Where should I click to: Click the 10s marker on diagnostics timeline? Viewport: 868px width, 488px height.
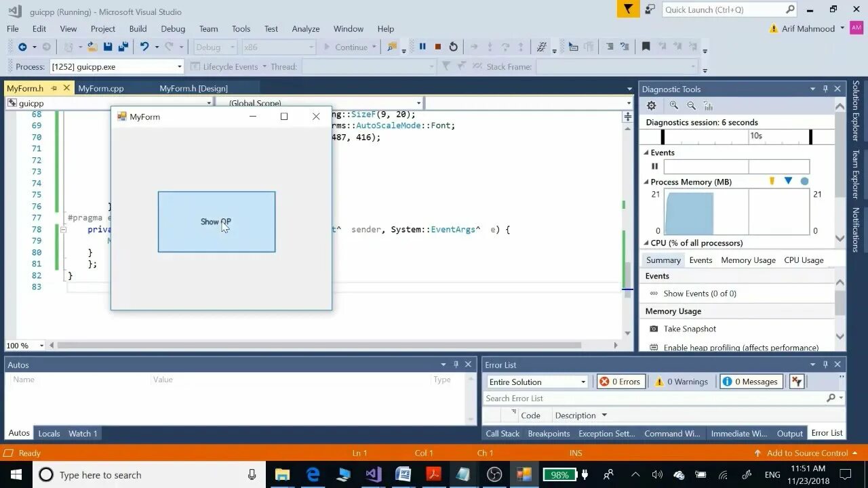(x=756, y=136)
